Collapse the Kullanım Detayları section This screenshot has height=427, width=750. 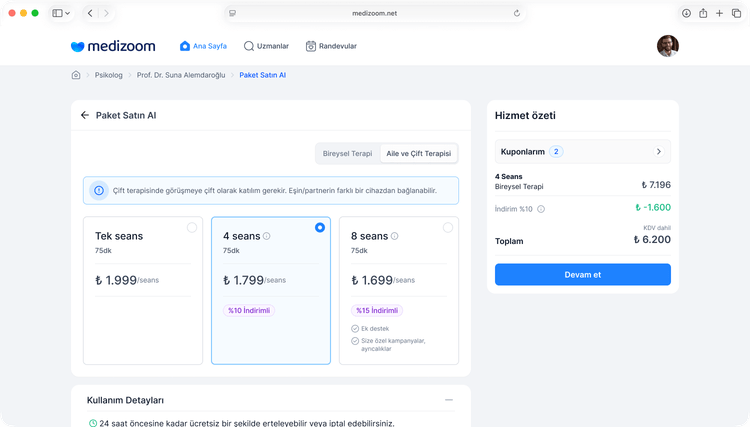(449, 400)
